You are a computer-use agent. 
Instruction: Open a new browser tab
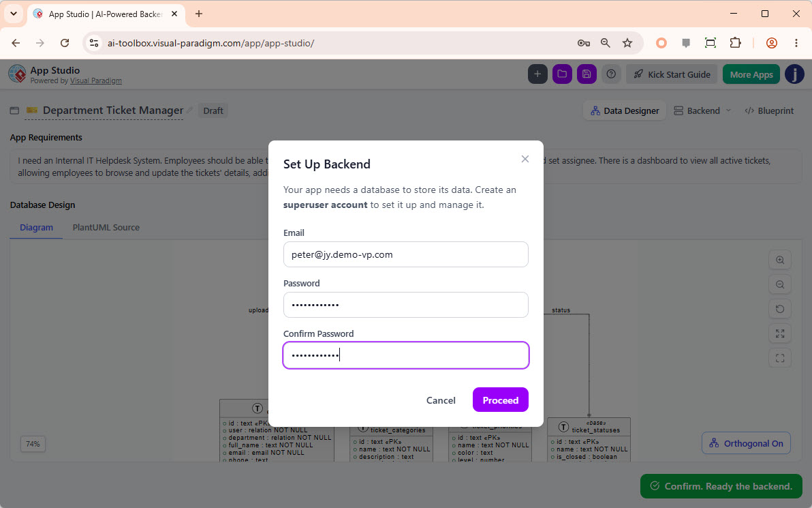point(199,14)
